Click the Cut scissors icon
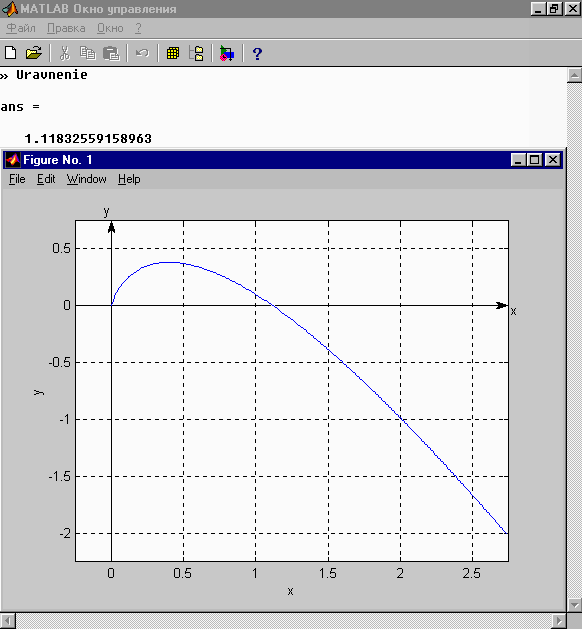 [x=65, y=53]
